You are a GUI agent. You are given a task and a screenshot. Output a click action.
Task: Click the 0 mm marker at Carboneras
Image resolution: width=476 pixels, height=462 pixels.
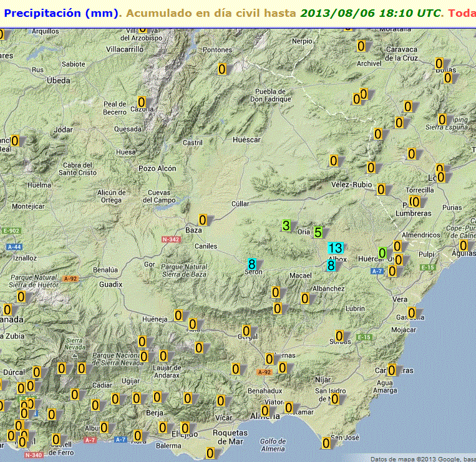392,370
